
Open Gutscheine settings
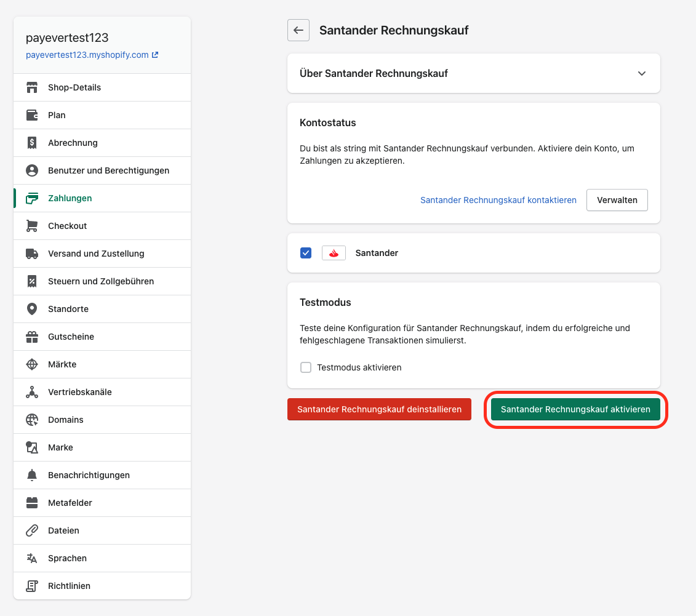[102, 337]
